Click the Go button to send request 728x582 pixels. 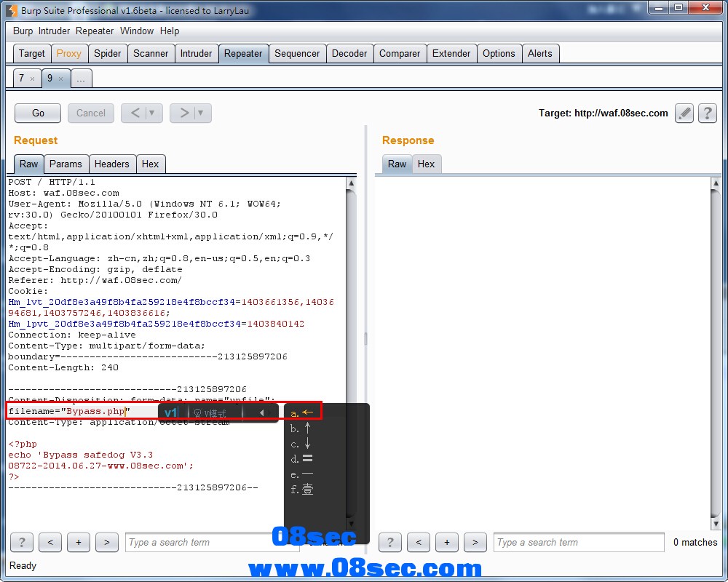pos(38,113)
